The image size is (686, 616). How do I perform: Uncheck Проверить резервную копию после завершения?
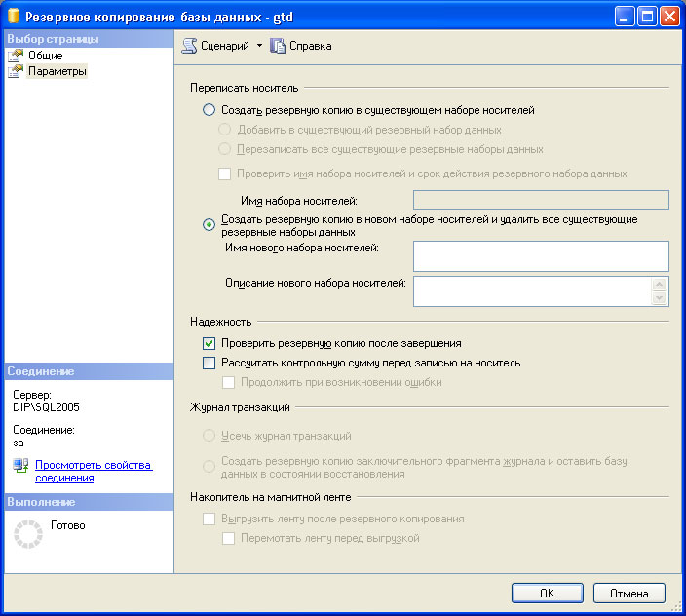tap(209, 343)
